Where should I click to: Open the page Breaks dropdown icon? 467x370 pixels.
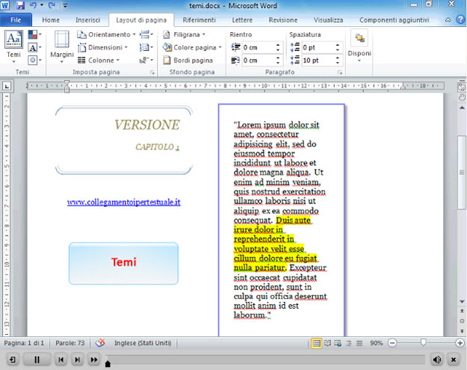146,34
